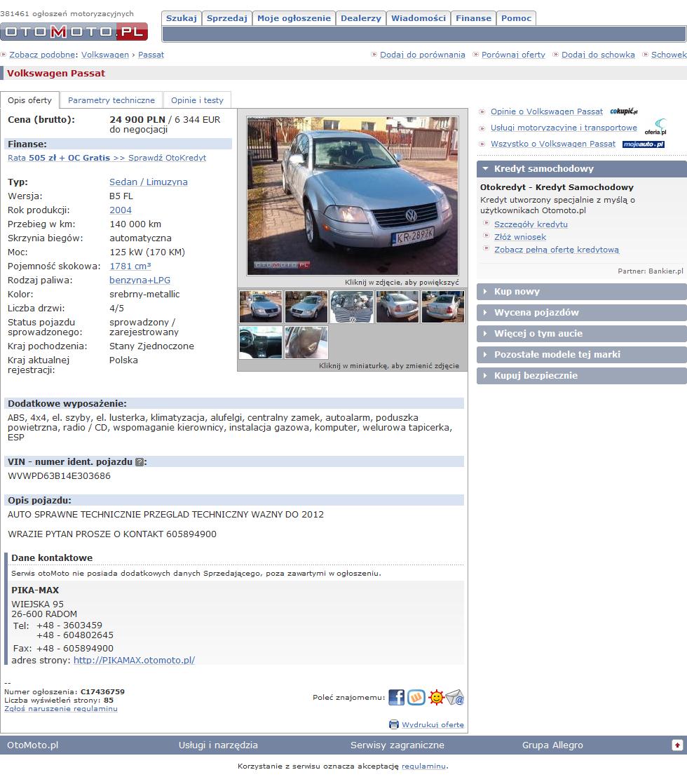
Task: Switch to the Opinie i testy tab
Action: (x=197, y=100)
